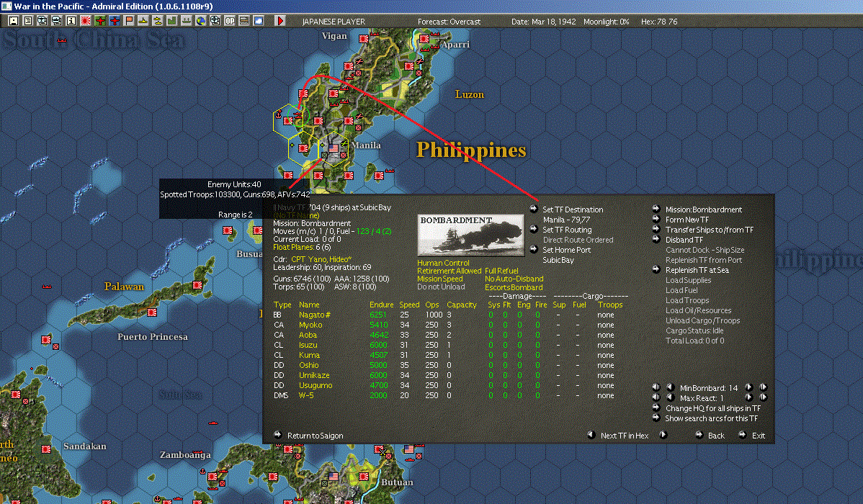Select minesweeper W-5 in ship list
The width and height of the screenshot is (863, 504).
point(306,395)
